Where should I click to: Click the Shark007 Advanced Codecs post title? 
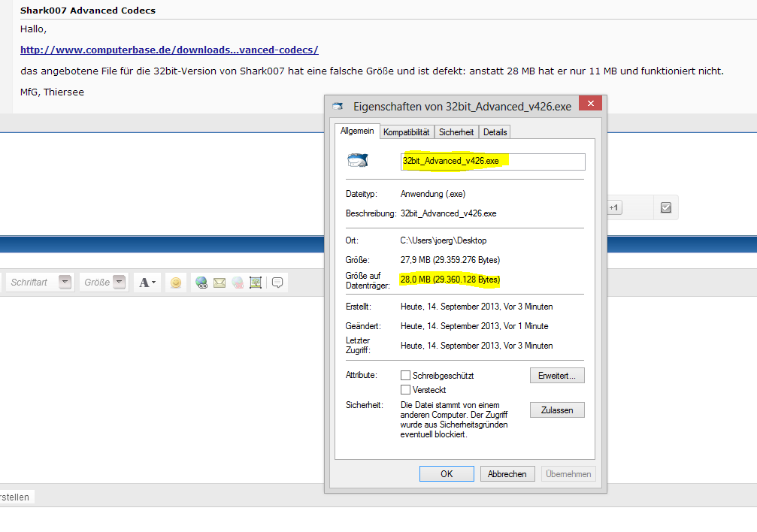[88, 10]
